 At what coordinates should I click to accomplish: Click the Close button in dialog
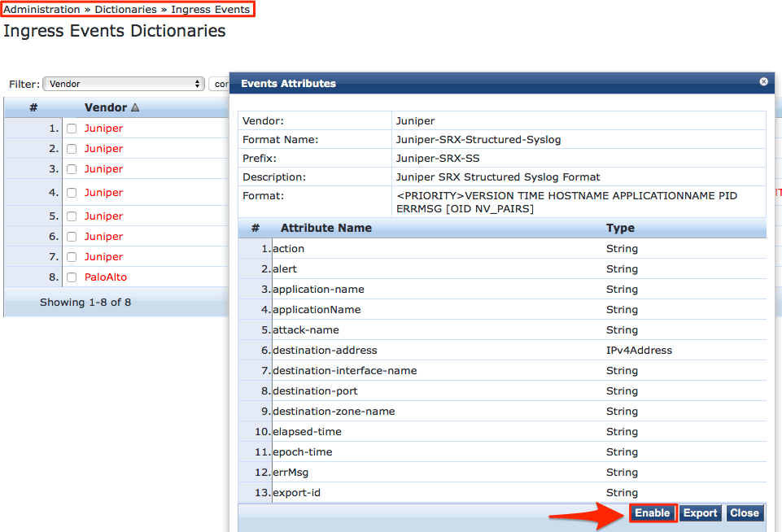745,513
